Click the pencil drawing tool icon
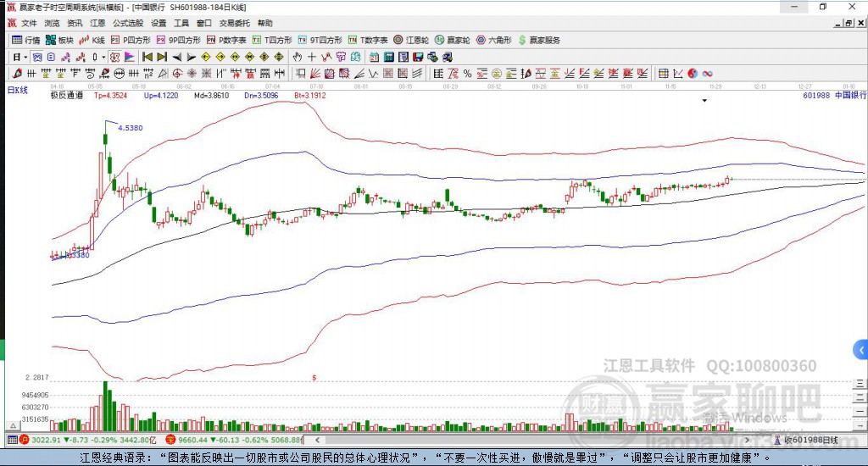Image resolution: width=868 pixels, height=466 pixels. pyautogui.click(x=17, y=74)
